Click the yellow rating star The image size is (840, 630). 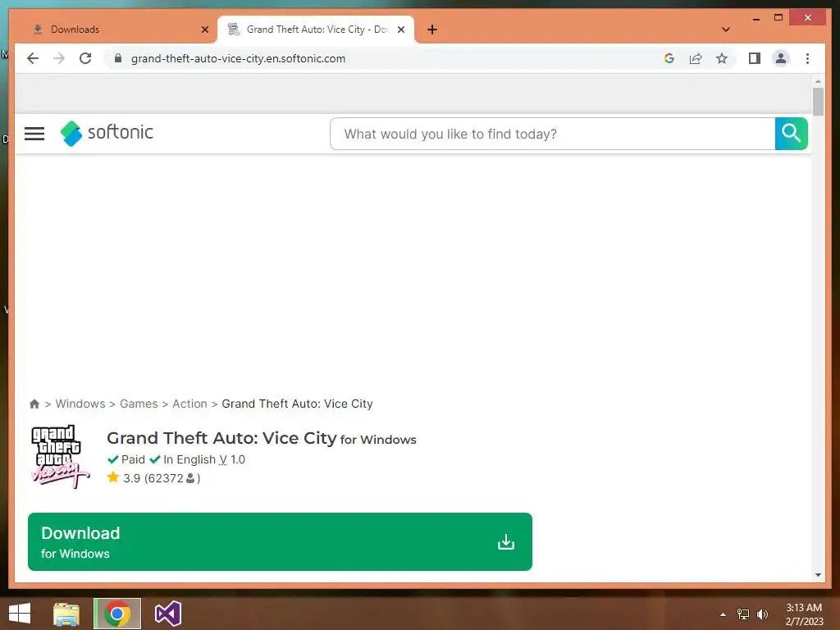[x=112, y=477]
